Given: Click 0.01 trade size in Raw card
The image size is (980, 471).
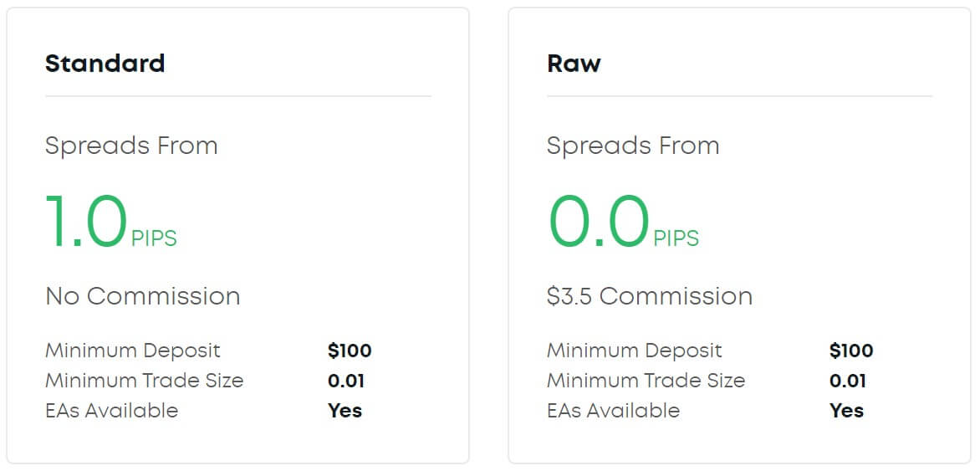Looking at the screenshot, I should 848,381.
